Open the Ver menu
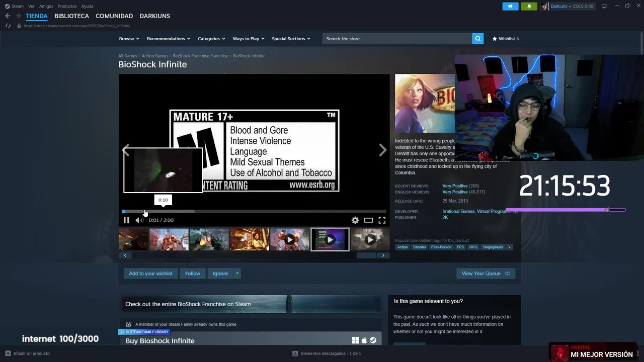644x362 pixels. 31,6
